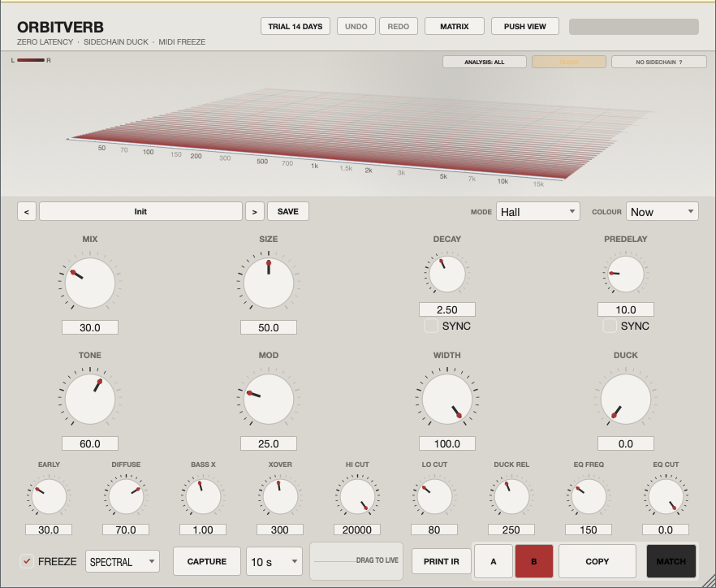
Task: Click the XOVER knob
Action: coord(280,496)
